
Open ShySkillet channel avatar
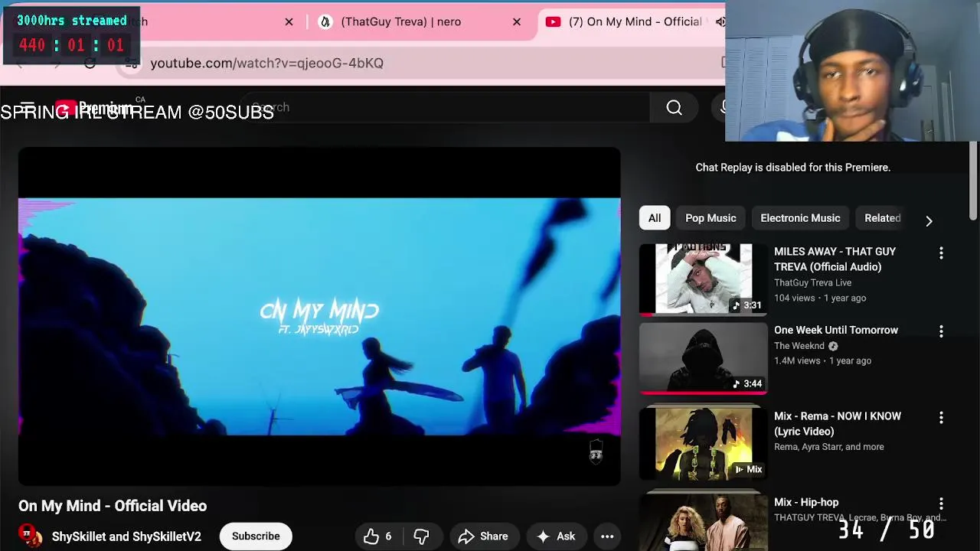click(31, 536)
